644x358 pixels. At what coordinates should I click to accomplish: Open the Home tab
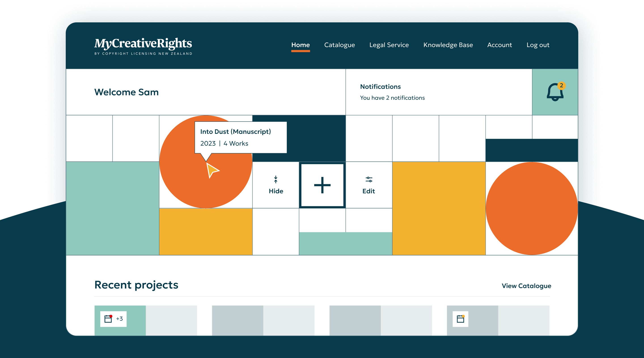tap(300, 45)
